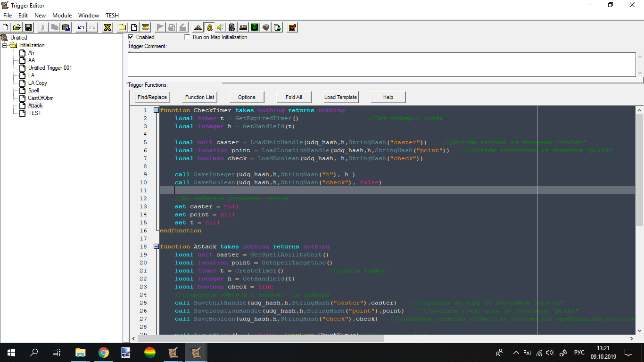
Task: Click the Save floppy disk toolbar icon
Action: click(28, 27)
